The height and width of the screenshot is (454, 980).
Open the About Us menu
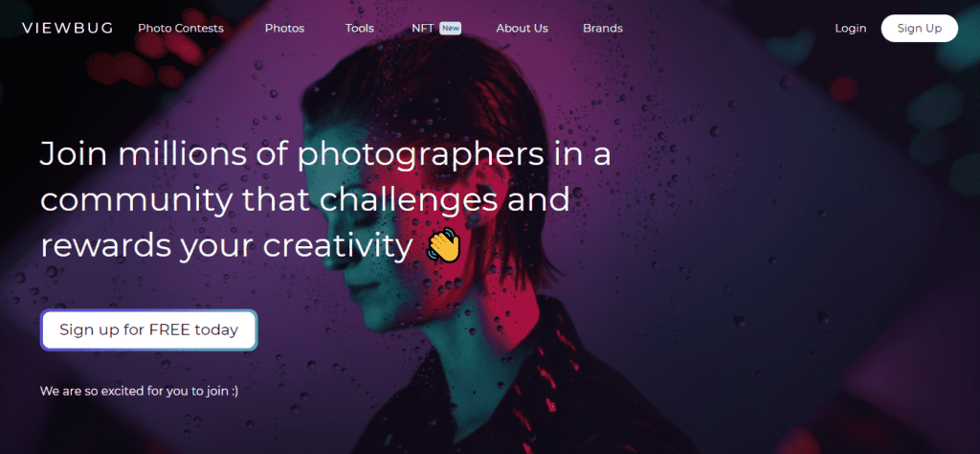point(522,28)
